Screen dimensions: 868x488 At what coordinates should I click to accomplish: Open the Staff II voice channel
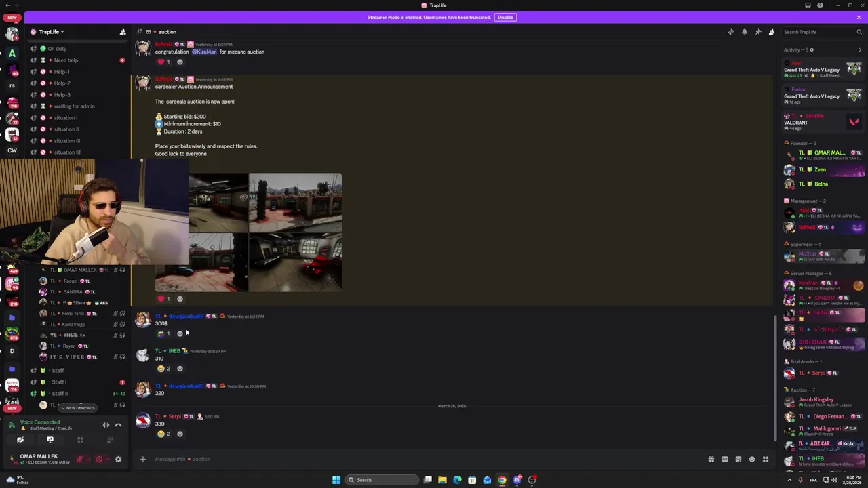78,394
